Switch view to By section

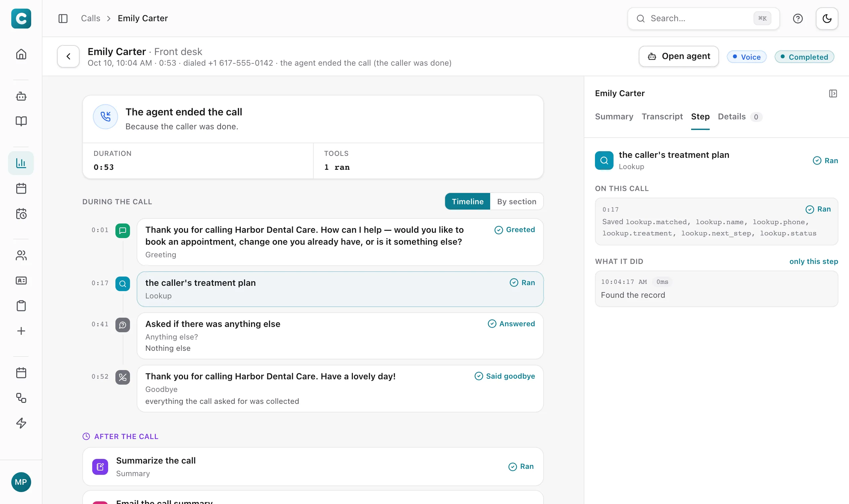tap(517, 201)
